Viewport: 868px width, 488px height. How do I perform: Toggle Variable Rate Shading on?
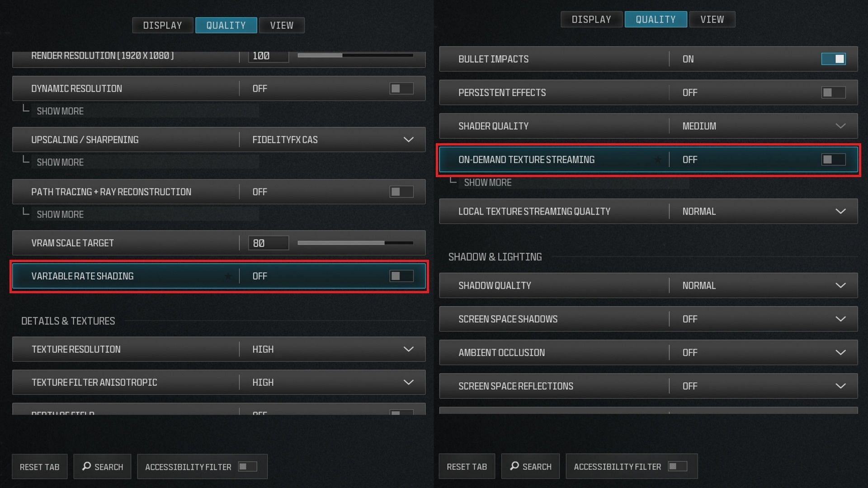(x=401, y=275)
